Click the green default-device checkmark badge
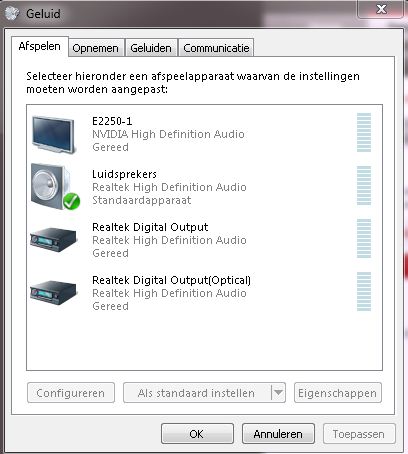Screen dimensions: 408x454 [71, 201]
